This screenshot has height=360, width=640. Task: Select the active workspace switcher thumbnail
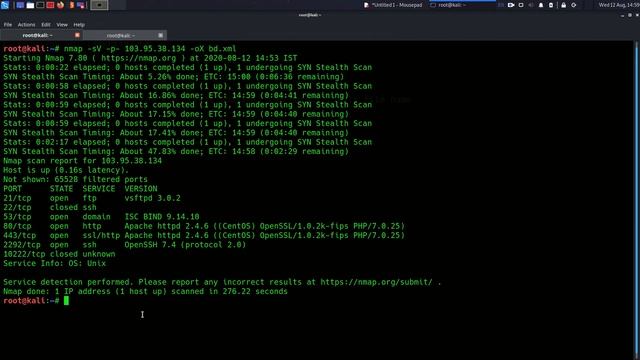[99, 5]
